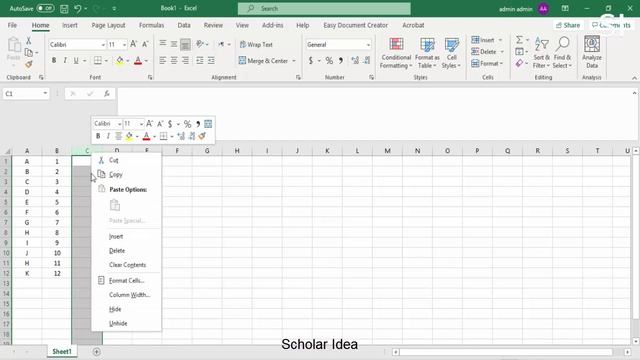Open the Insert ribbon tab
Image resolution: width=640 pixels, height=360 pixels.
click(x=70, y=25)
